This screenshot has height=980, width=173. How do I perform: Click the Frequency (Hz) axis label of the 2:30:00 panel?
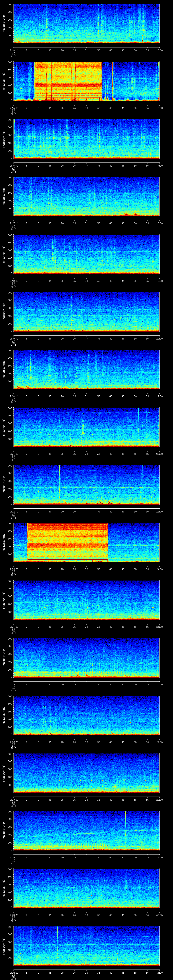[x=4, y=946]
